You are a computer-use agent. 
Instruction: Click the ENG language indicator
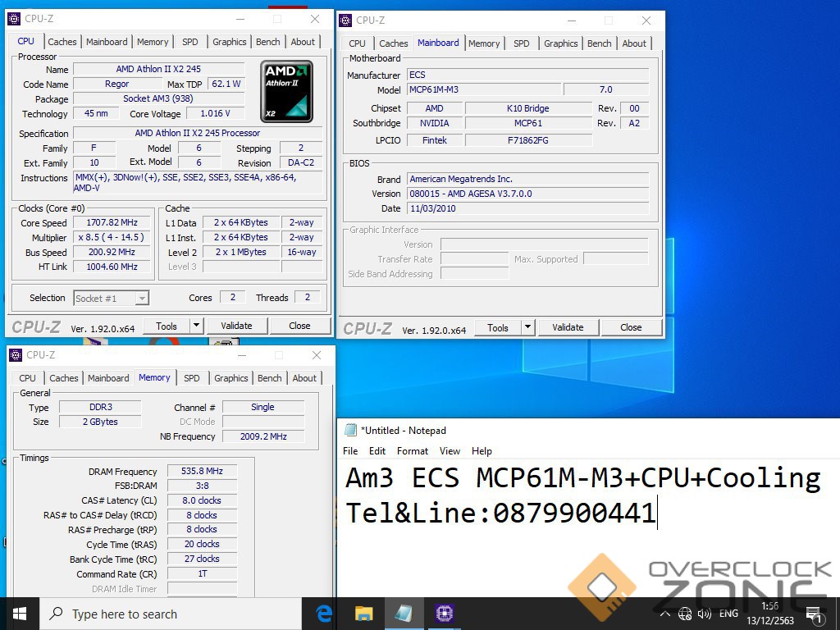[x=728, y=614]
